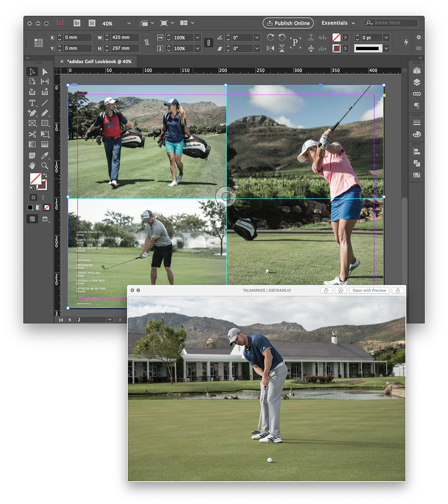Click the Publish Online button

pos(288,23)
